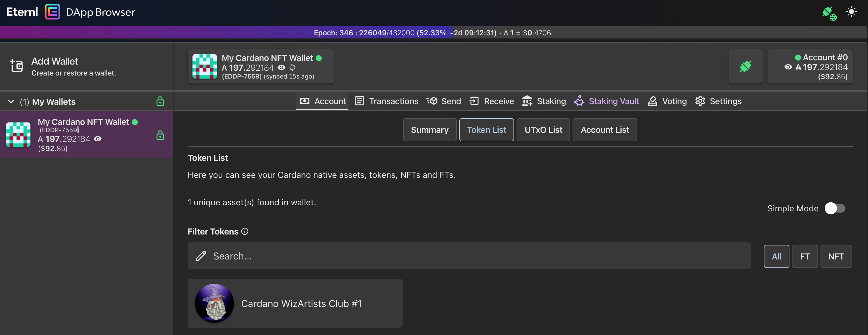Filter tokens by FT
The image size is (868, 335).
tap(805, 256)
